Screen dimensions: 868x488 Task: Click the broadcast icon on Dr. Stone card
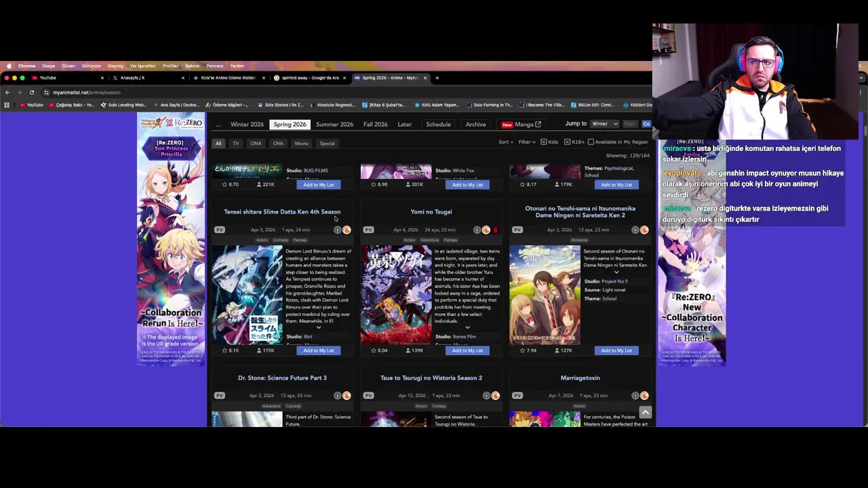pyautogui.click(x=337, y=395)
